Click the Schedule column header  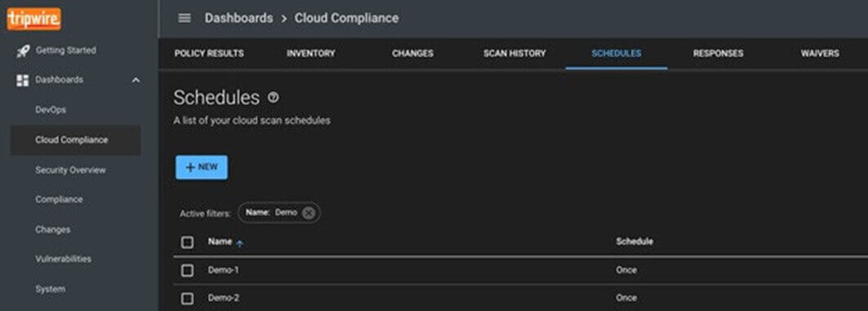(634, 242)
